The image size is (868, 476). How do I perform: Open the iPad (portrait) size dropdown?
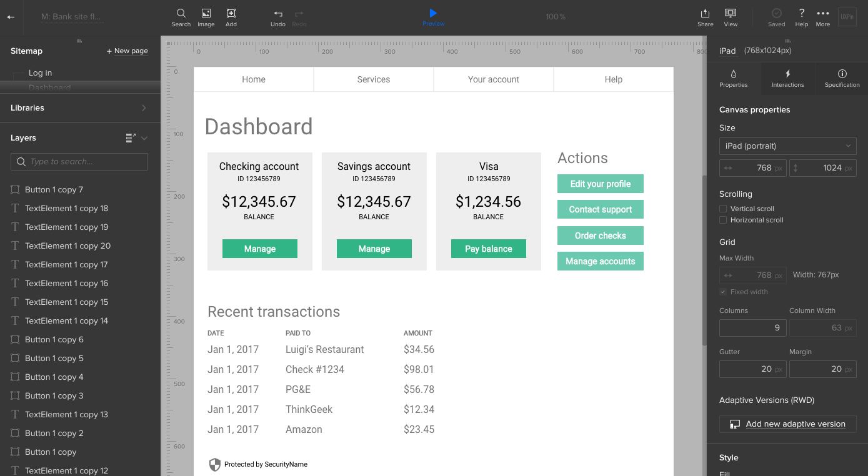pos(787,146)
